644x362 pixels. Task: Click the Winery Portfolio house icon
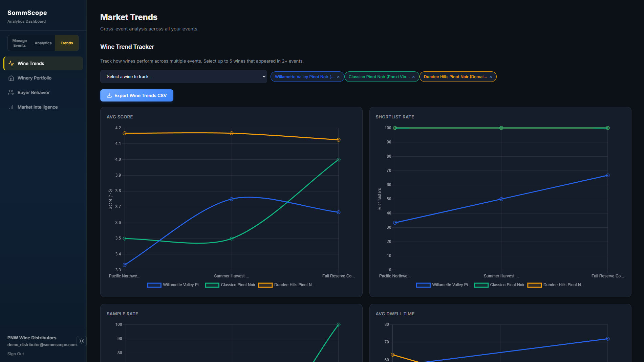pyautogui.click(x=11, y=78)
